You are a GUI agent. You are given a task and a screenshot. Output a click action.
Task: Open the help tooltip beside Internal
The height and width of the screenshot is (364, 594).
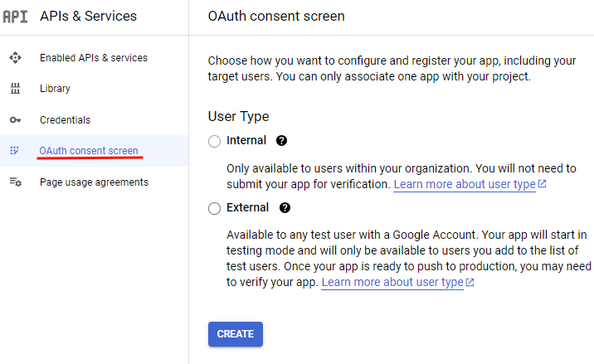point(282,141)
